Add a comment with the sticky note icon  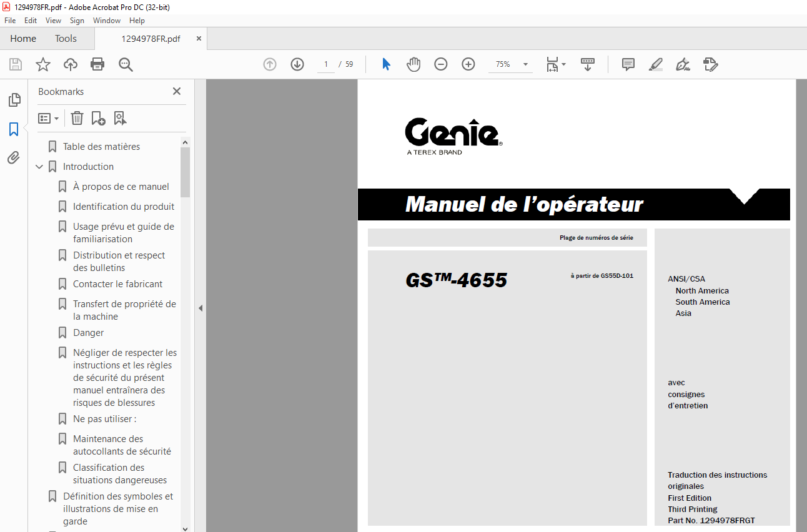coord(628,64)
